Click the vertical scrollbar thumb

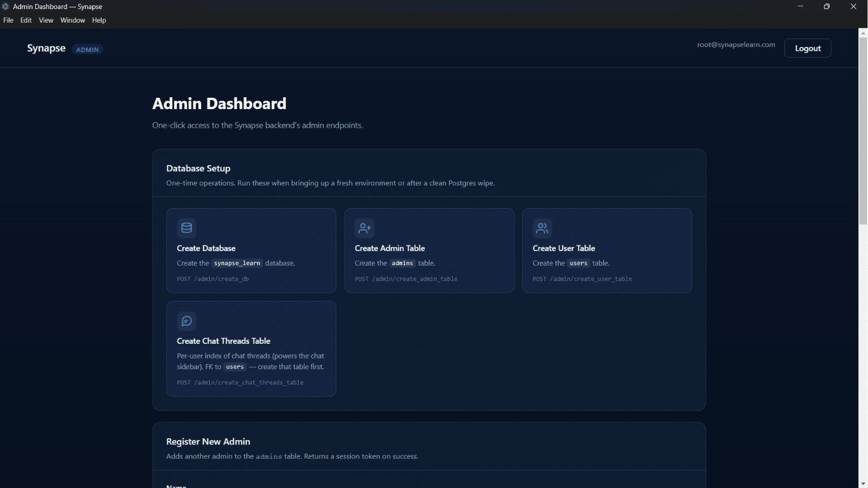pos(863,131)
